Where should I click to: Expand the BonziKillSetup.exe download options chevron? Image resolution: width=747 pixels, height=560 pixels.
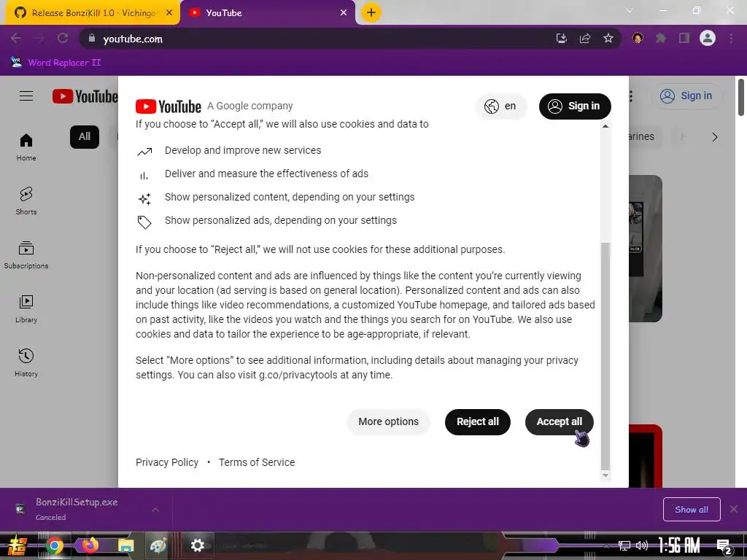tap(155, 510)
